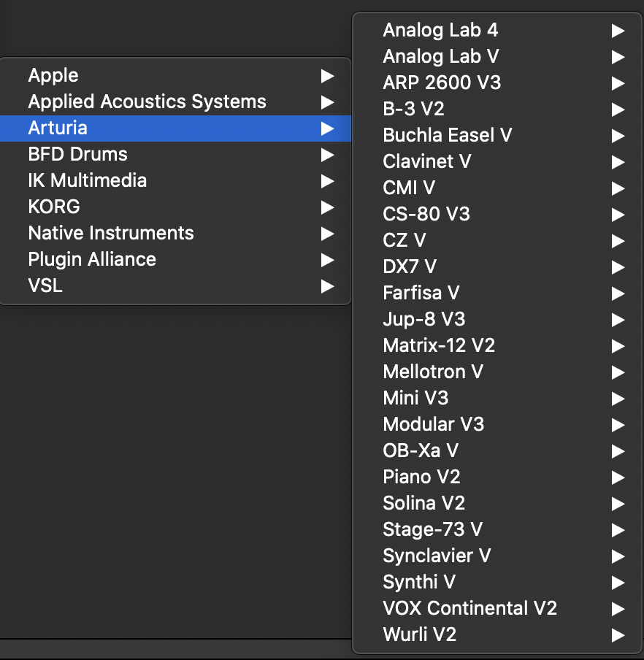Pick the Buchla Easel V plugin
The width and height of the screenshot is (644, 660).
[447, 135]
